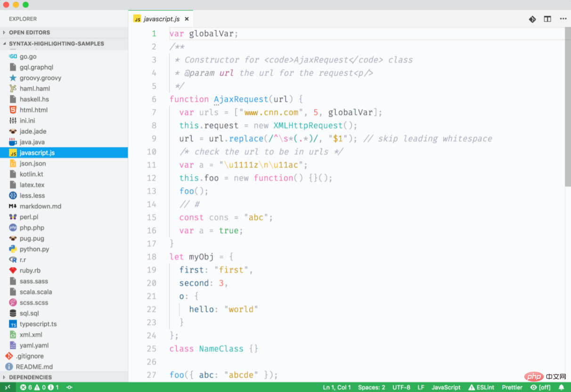Split the editor with the split icon

(x=547, y=19)
